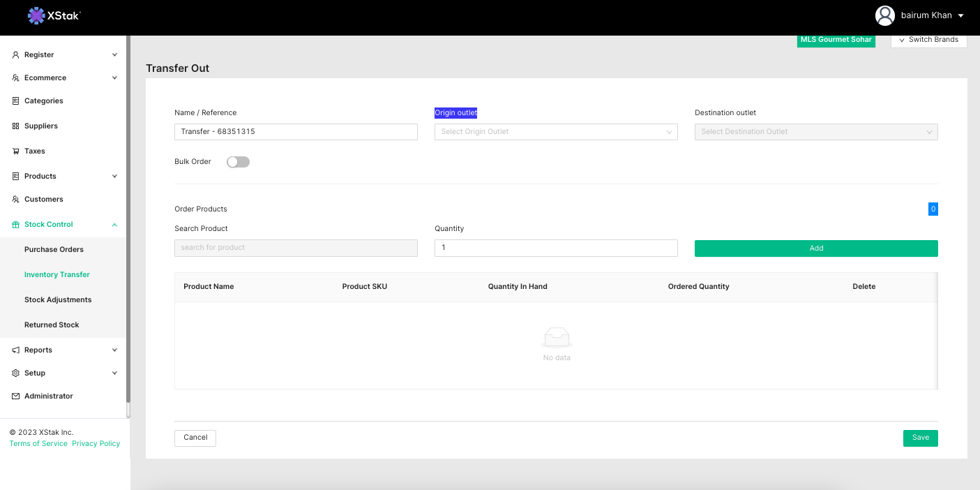Click the Quantity input field
980x490 pixels.
click(555, 248)
